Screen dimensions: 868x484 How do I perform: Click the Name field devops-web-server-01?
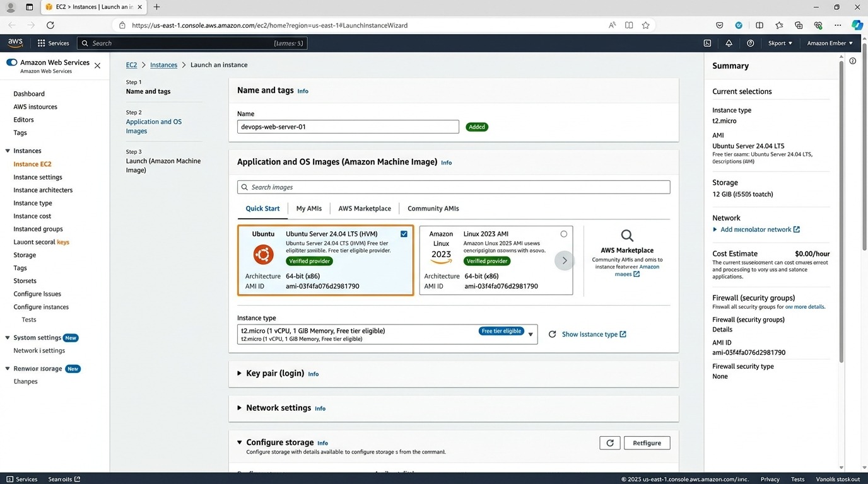click(x=348, y=127)
